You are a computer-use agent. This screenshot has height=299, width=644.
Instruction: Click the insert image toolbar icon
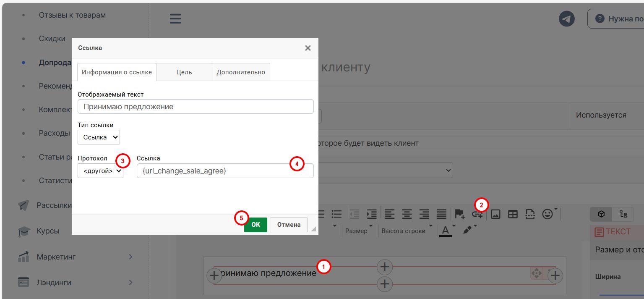point(495,214)
